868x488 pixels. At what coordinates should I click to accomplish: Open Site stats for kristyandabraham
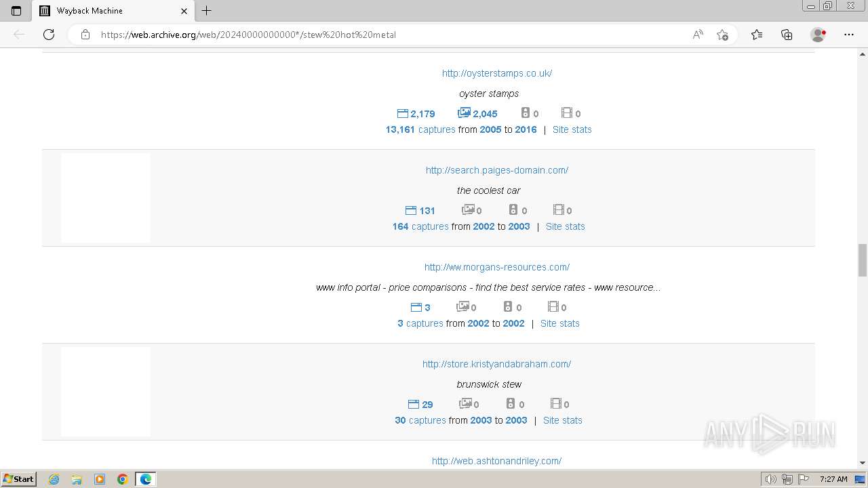tap(562, 420)
